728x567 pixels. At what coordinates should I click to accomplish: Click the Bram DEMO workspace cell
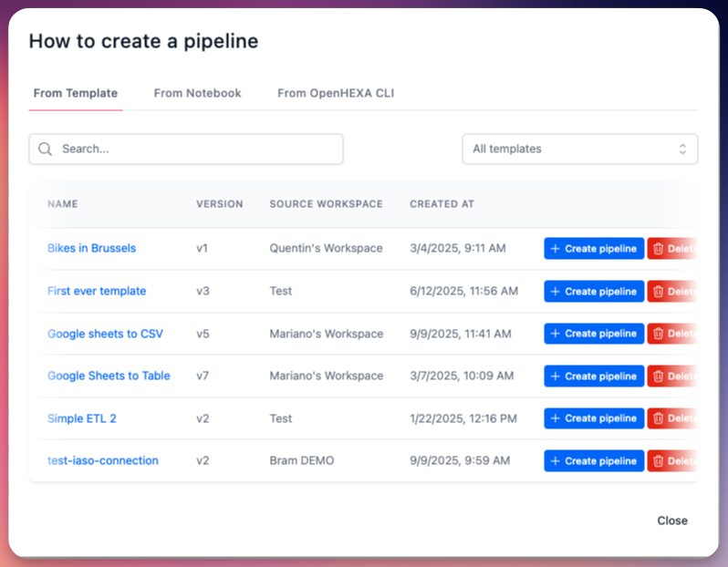[x=302, y=460]
